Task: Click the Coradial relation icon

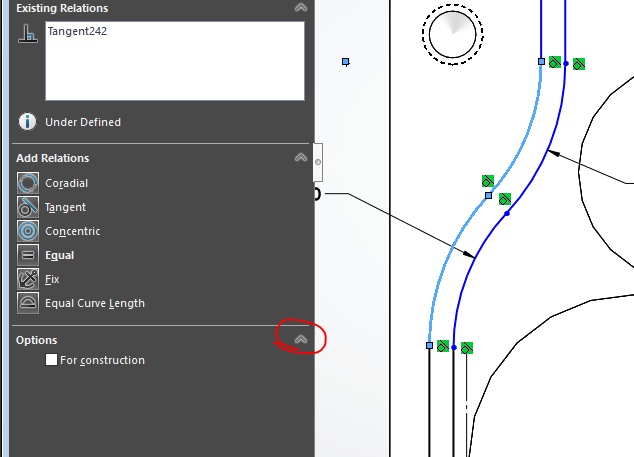Action: point(28,183)
